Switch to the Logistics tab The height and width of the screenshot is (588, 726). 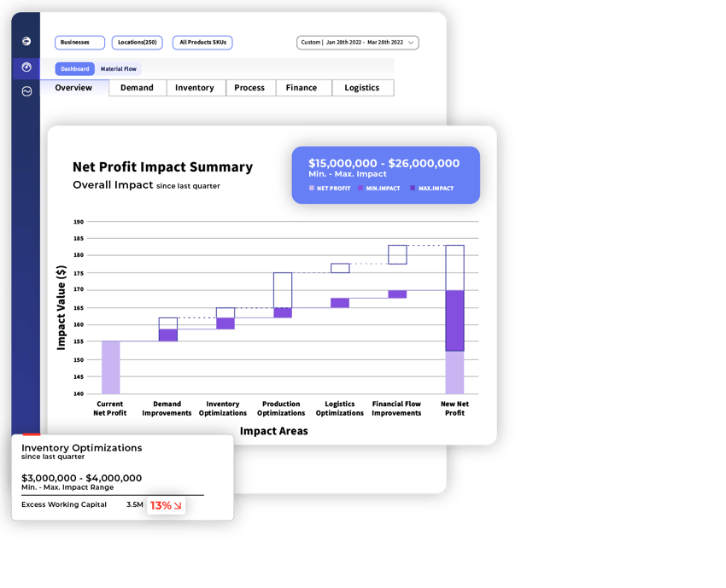[361, 88]
